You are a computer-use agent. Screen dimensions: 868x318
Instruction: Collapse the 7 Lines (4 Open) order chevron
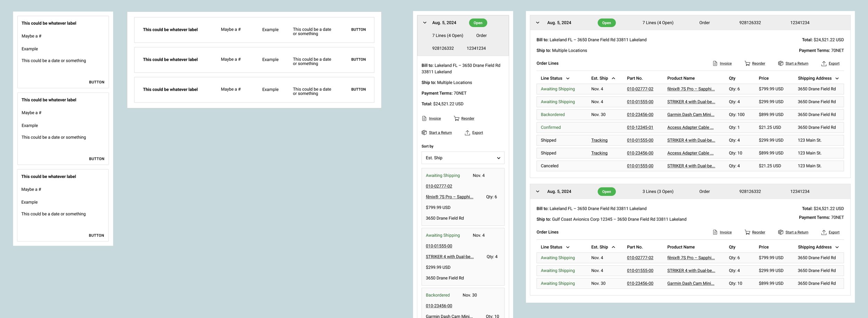(538, 23)
